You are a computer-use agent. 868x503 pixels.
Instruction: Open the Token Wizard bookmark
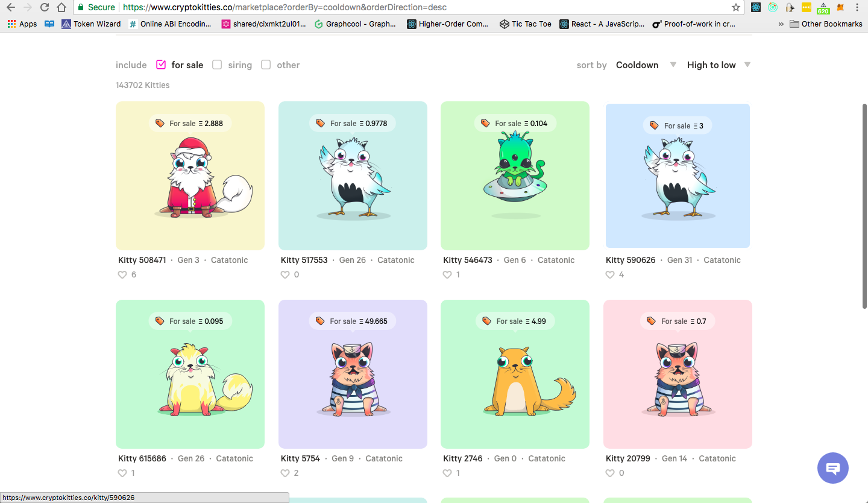pyautogui.click(x=92, y=24)
